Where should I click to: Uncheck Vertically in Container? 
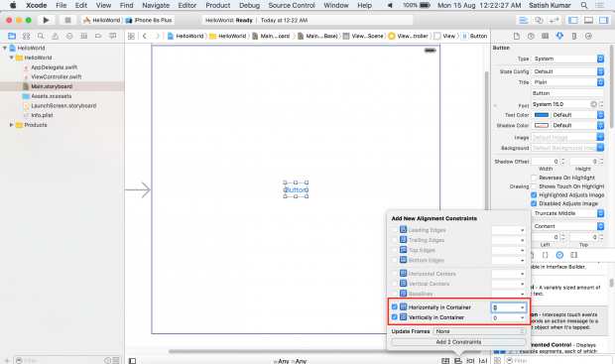[394, 317]
